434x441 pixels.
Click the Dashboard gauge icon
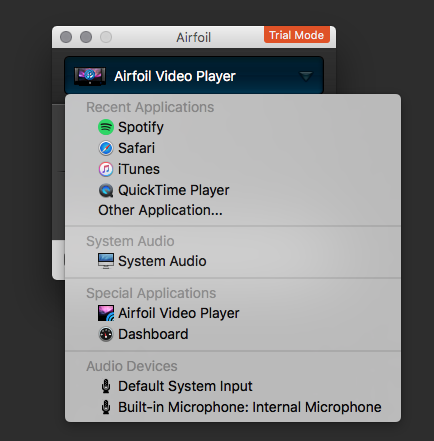coord(106,334)
